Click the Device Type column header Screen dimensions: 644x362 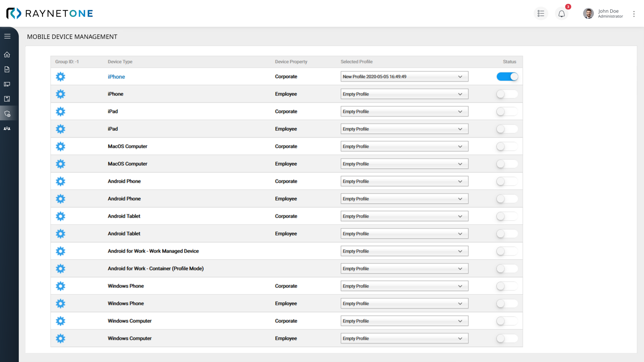[x=120, y=62]
